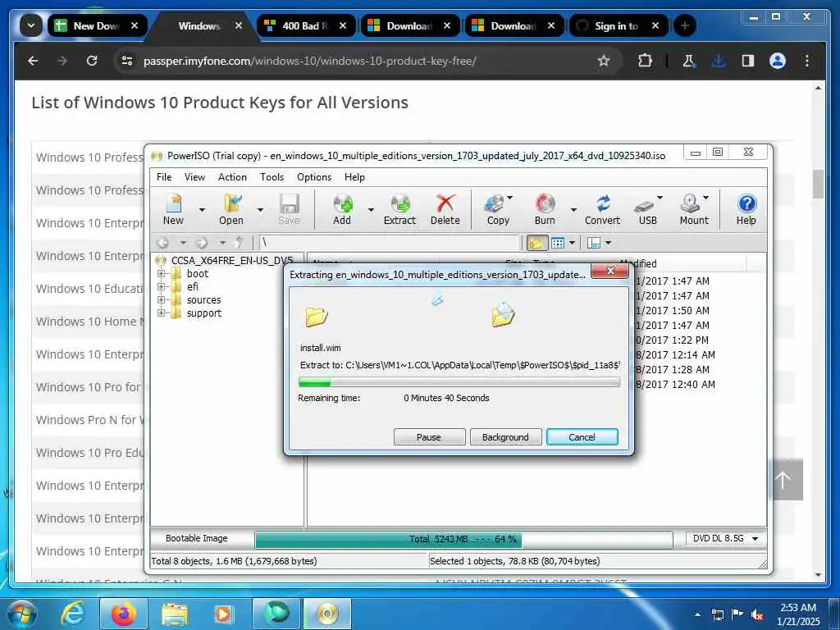The height and width of the screenshot is (630, 840).
Task: Open the Tools menu in PowerISO
Action: (272, 177)
